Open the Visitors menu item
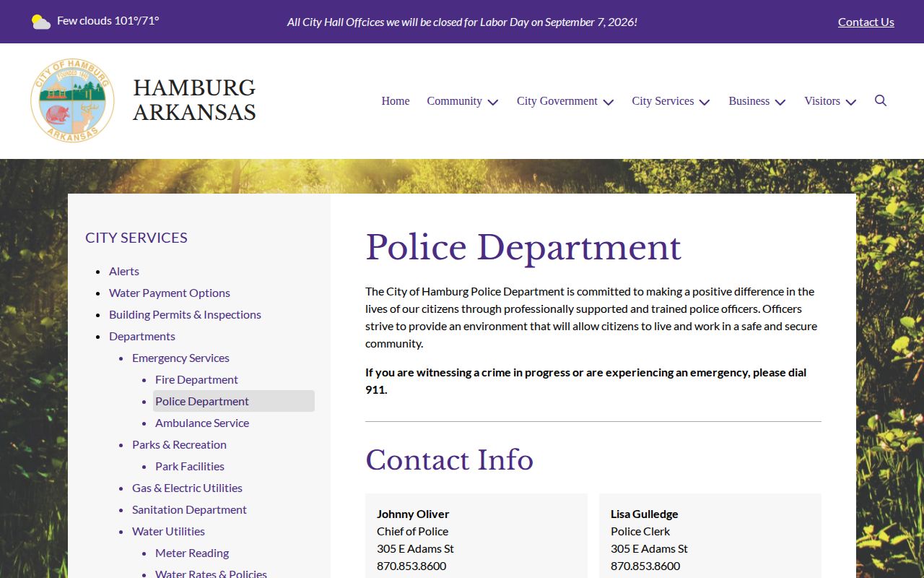Image resolution: width=924 pixels, height=578 pixels. (x=822, y=101)
